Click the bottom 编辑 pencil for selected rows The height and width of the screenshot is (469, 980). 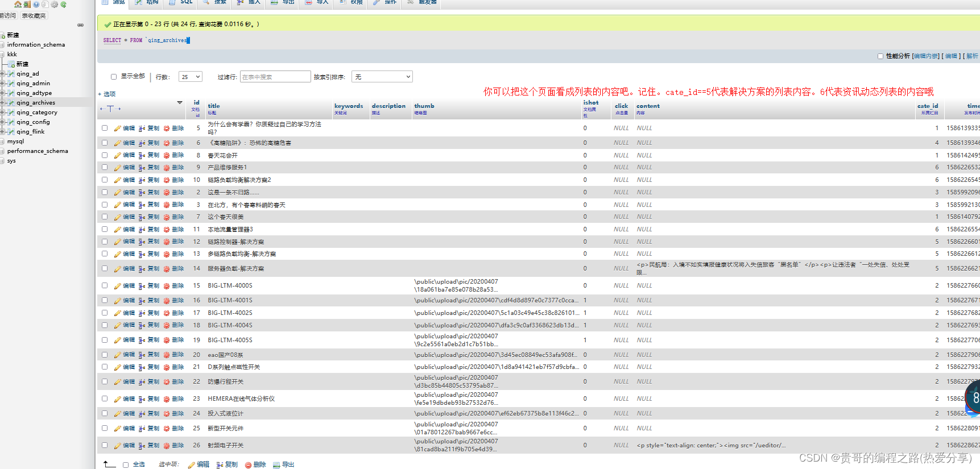192,465
